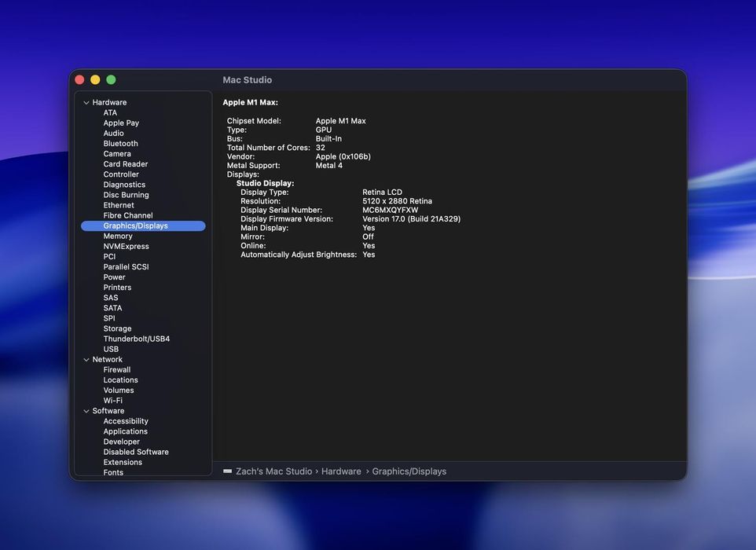The image size is (756, 550).
Task: Collapse the Software section chevron
Action: pyautogui.click(x=86, y=411)
